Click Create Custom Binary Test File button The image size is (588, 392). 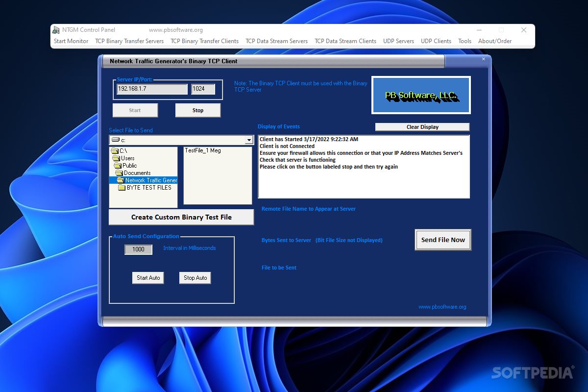pos(181,217)
